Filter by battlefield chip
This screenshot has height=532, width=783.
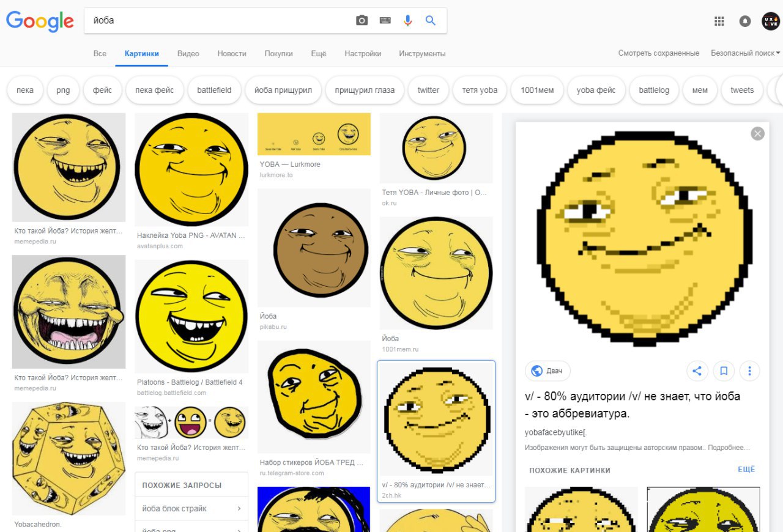click(214, 90)
